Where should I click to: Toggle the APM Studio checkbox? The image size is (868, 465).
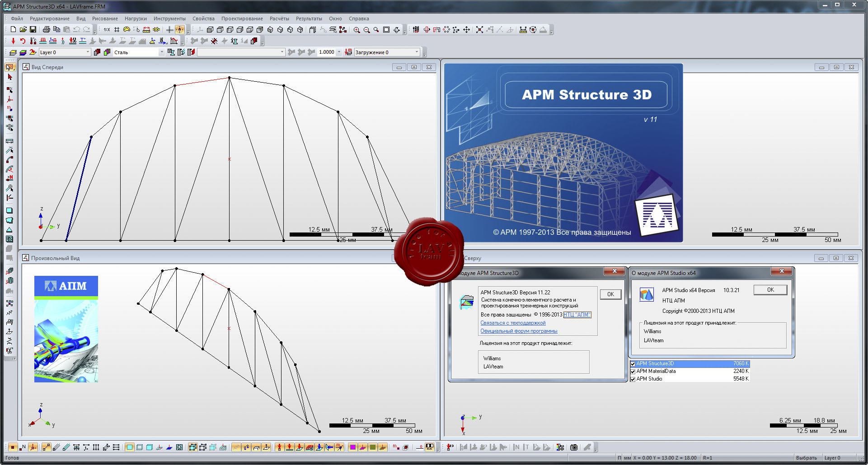tap(633, 379)
